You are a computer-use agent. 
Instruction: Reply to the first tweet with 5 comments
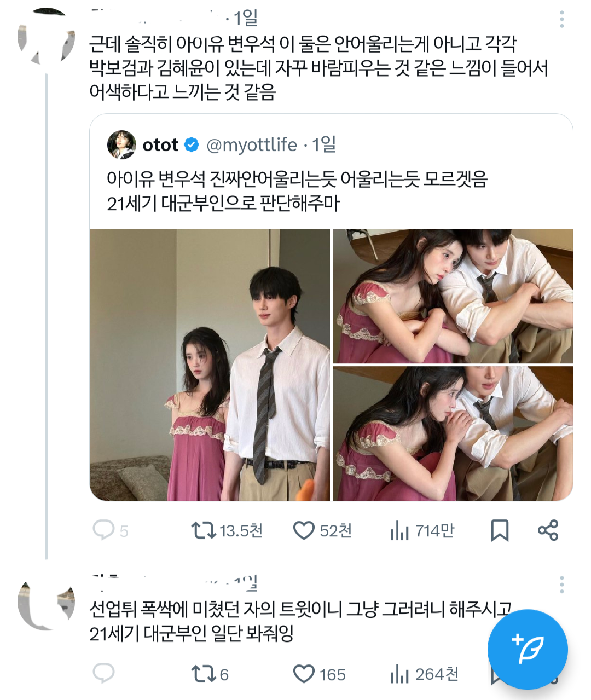coord(103,530)
